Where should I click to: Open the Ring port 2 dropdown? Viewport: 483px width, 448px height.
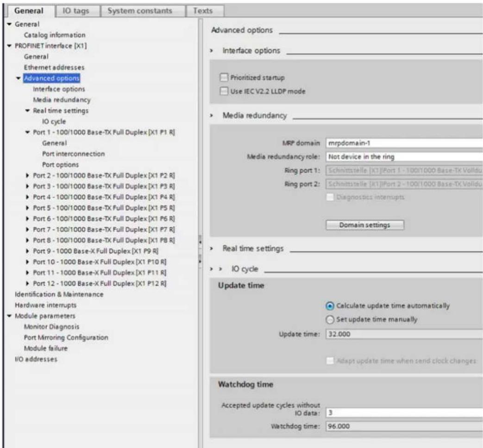pyautogui.click(x=404, y=184)
